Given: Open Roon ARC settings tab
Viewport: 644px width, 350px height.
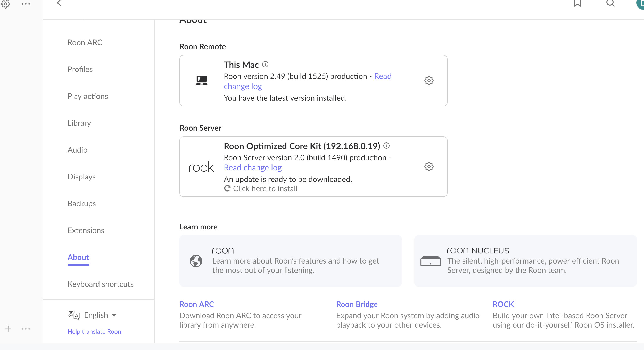Looking at the screenshot, I should 85,42.
